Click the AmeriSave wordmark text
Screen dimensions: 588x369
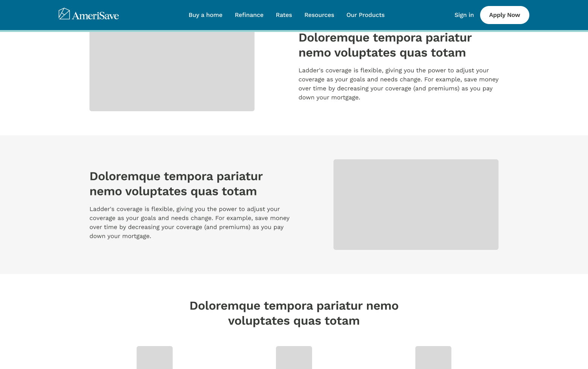tap(95, 16)
